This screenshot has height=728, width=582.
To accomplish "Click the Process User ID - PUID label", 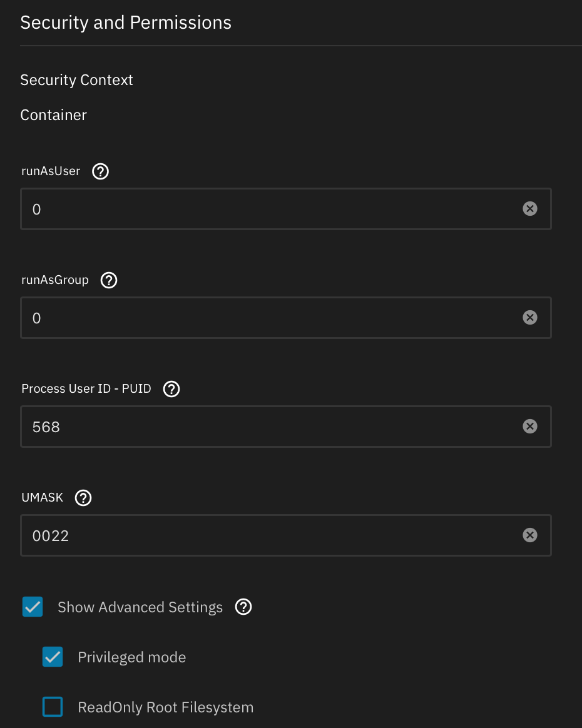I will 86,388.
